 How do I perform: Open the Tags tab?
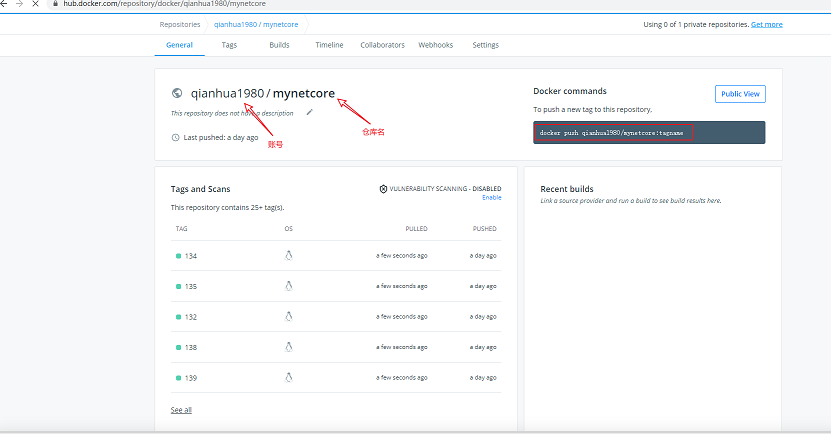point(229,45)
